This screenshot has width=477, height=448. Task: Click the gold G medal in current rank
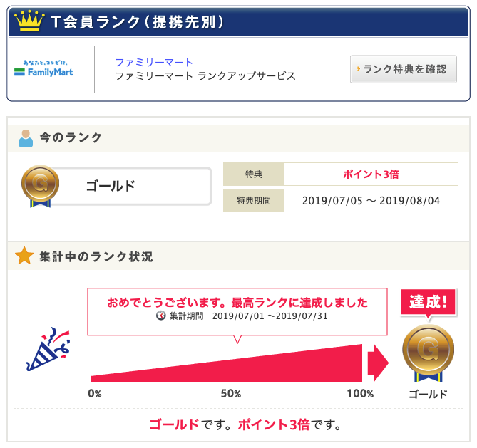coord(40,186)
